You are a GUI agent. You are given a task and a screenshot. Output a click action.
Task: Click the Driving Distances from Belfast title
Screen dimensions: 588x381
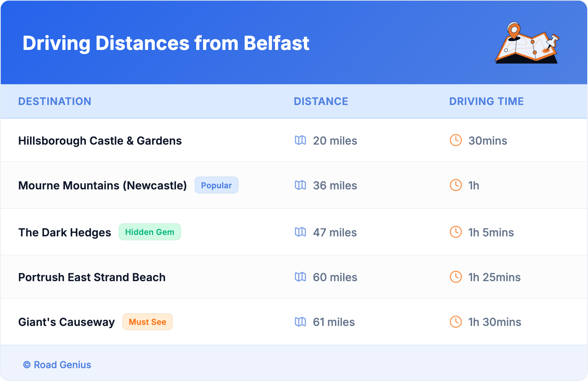click(166, 43)
